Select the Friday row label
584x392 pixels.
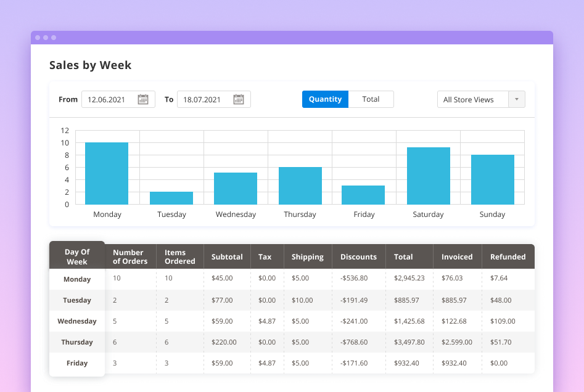tap(77, 363)
